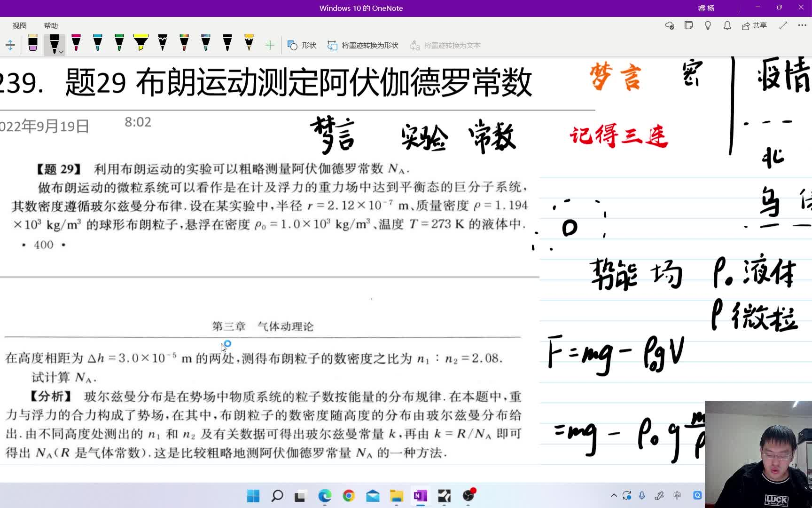Enable ink-to-shape conversion (将墨迹转换为形状)
This screenshot has width=812, height=508.
click(362, 45)
